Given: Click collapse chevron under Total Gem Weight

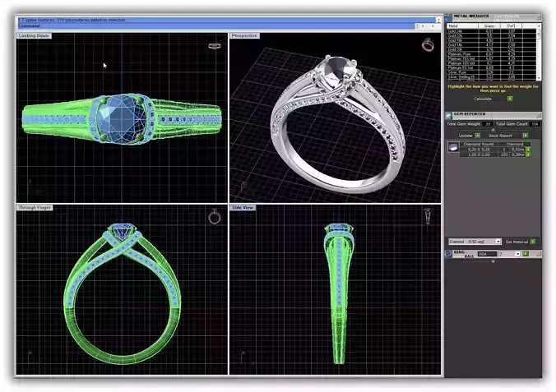Looking at the screenshot, I should click(x=493, y=130).
